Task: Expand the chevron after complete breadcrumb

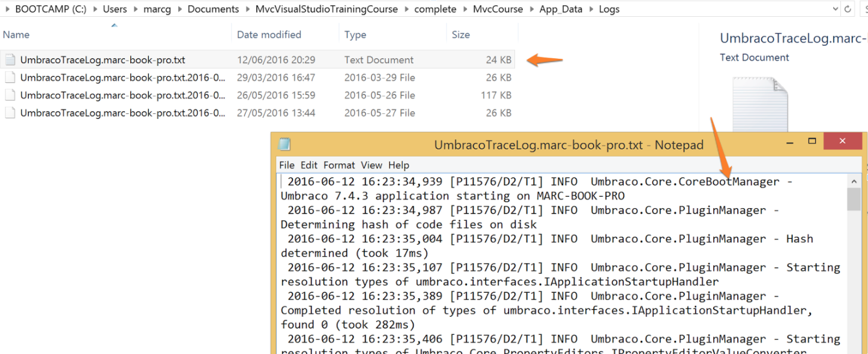Action: 464,9
